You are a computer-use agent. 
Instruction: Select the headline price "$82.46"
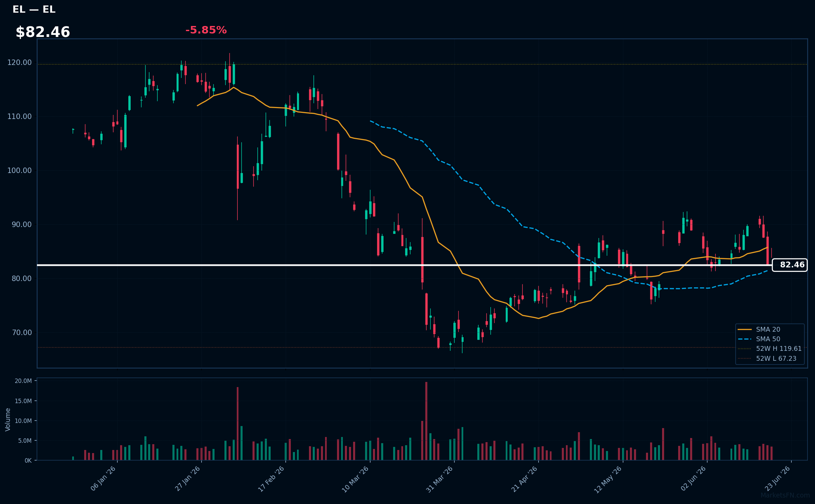43,32
